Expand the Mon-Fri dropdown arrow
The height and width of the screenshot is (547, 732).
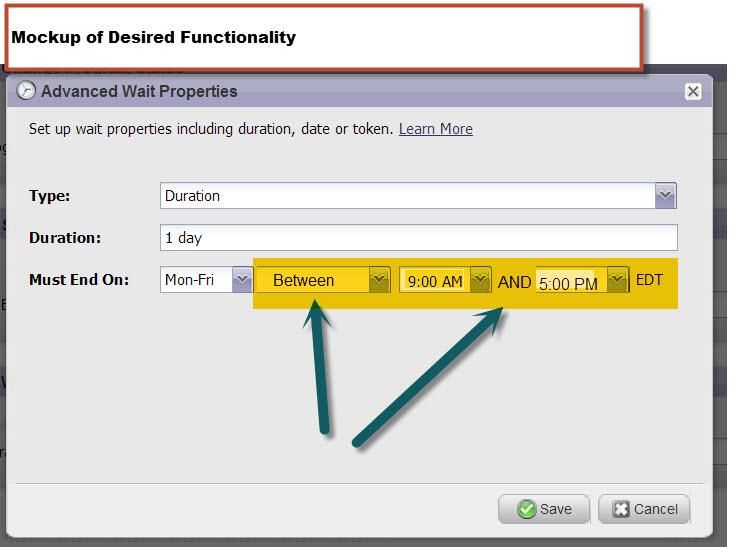click(241, 281)
